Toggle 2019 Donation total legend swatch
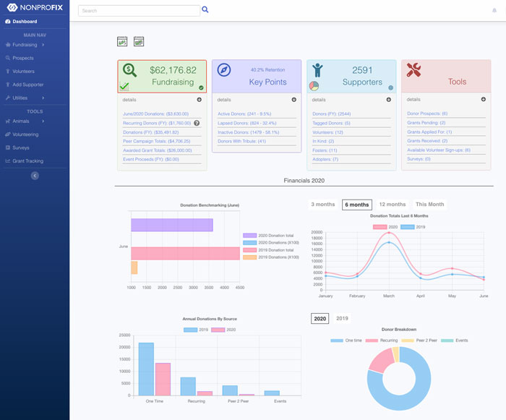Image resolution: width=506 pixels, height=420 pixels. coord(250,250)
